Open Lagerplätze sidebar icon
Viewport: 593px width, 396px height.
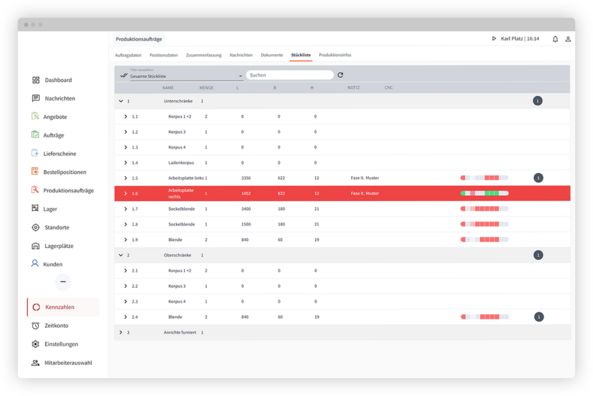(36, 246)
